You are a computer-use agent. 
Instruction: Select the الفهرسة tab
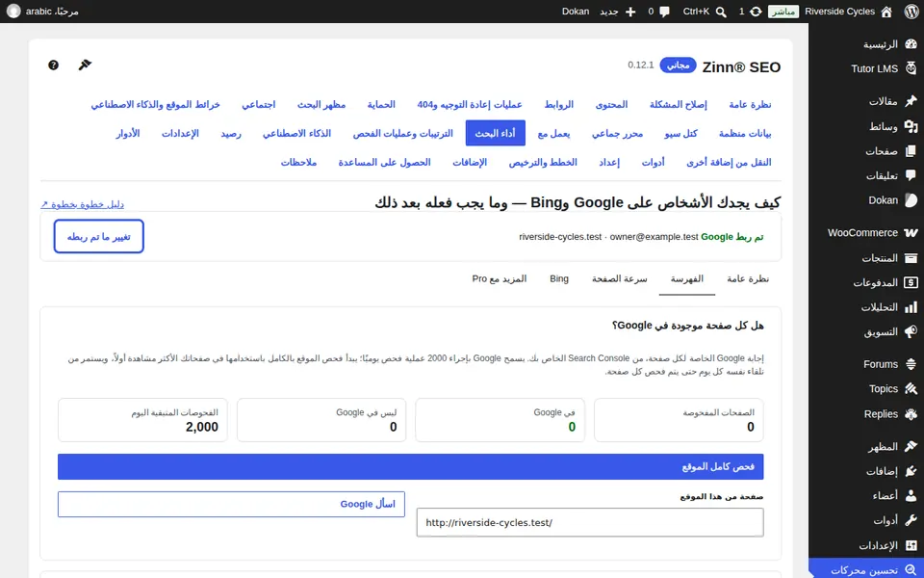687,279
